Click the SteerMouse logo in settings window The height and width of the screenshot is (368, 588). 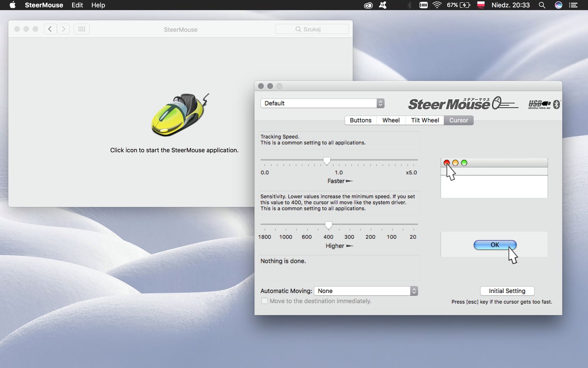463,103
